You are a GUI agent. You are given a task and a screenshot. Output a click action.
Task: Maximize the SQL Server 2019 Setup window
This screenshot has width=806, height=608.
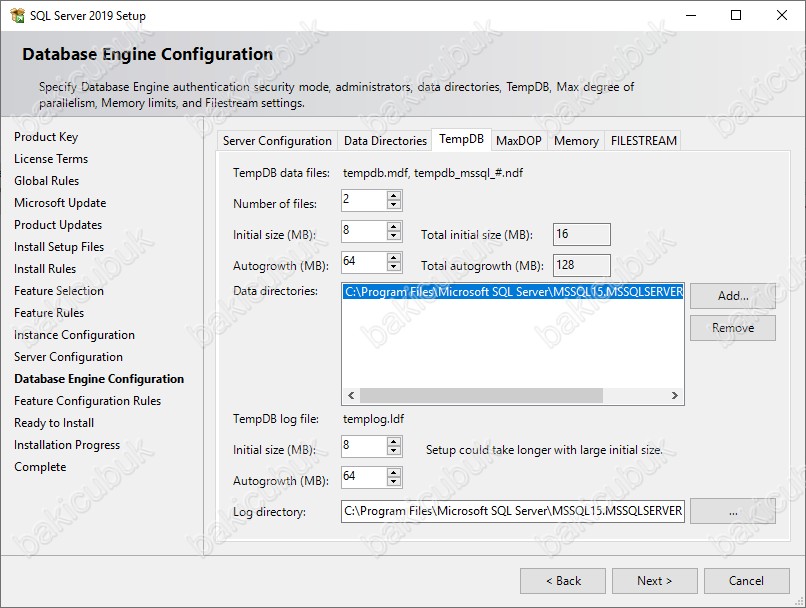click(736, 15)
